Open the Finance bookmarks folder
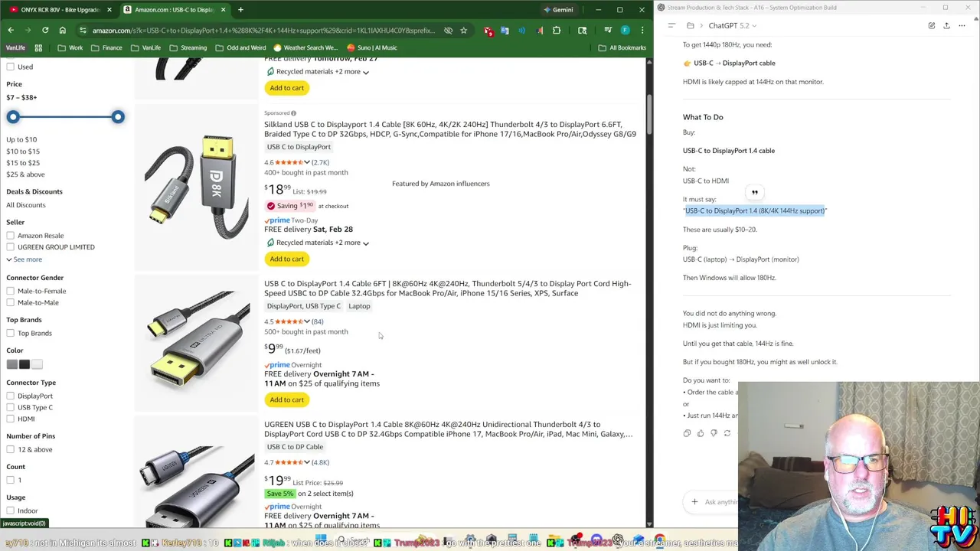The width and height of the screenshot is (980, 551). (106, 47)
